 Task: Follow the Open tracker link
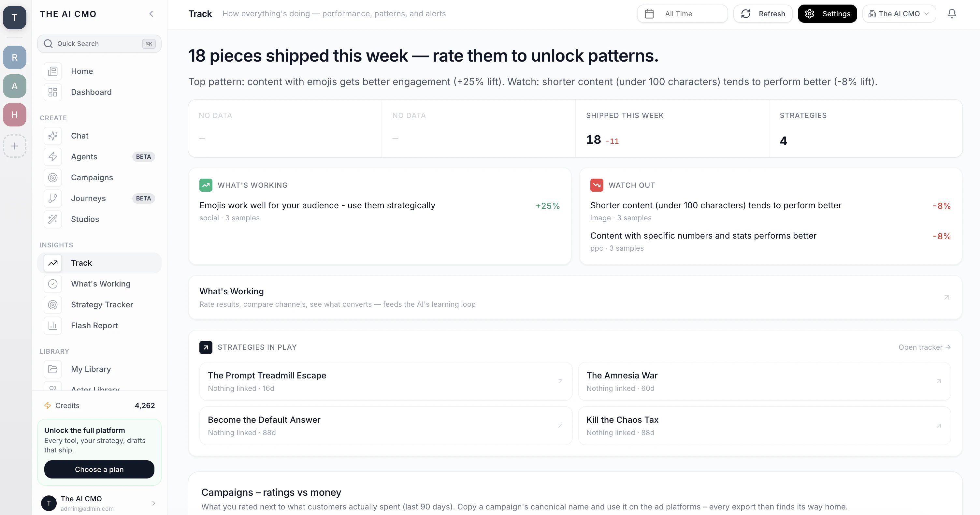click(x=925, y=347)
